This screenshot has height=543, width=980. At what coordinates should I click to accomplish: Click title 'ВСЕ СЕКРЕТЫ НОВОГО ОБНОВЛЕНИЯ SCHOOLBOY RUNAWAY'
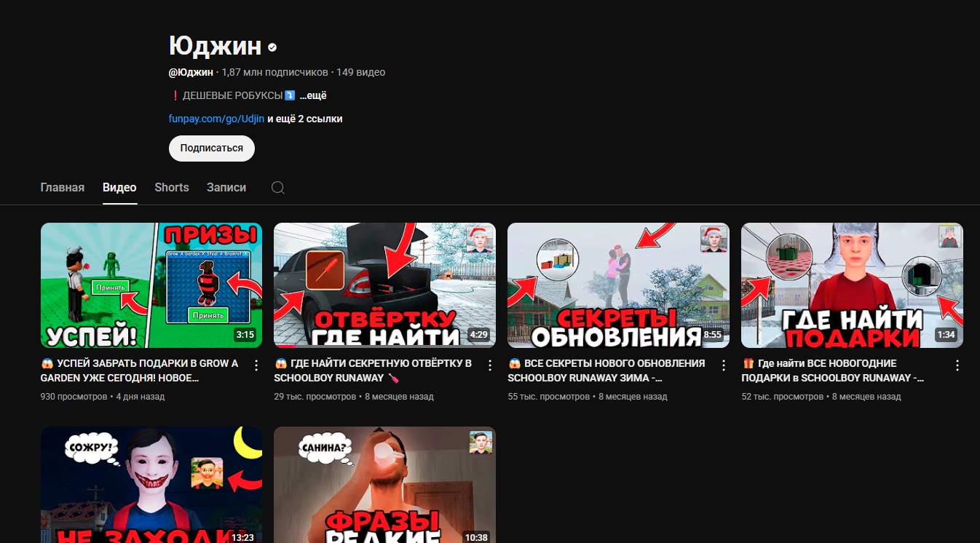click(606, 370)
